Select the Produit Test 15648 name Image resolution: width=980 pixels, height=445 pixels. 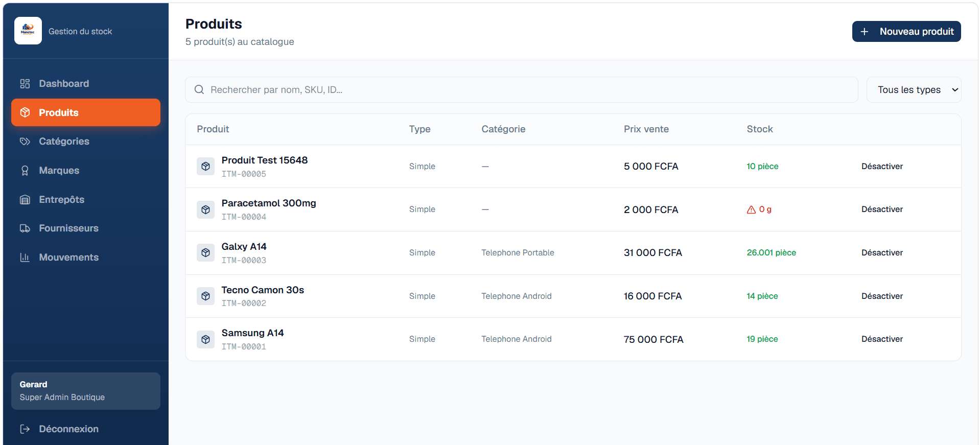point(265,160)
